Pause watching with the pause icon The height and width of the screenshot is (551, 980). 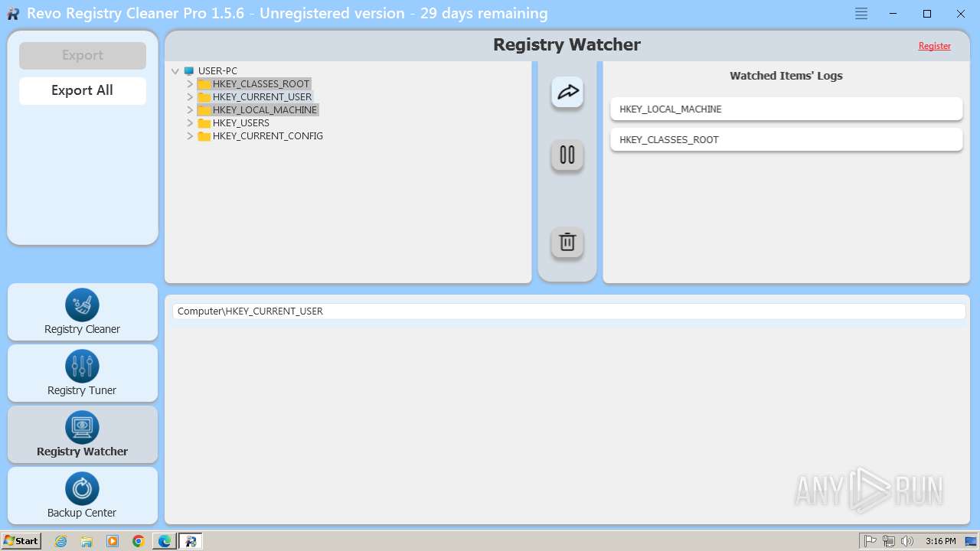[x=567, y=155]
